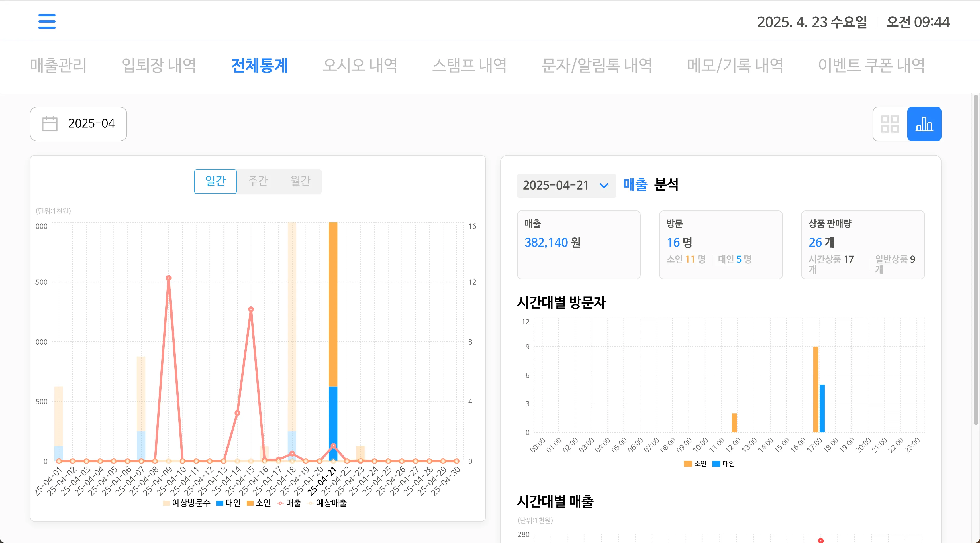Image resolution: width=980 pixels, height=543 pixels.
Task: Toggle 대인 legend in daily chart
Action: click(228, 503)
